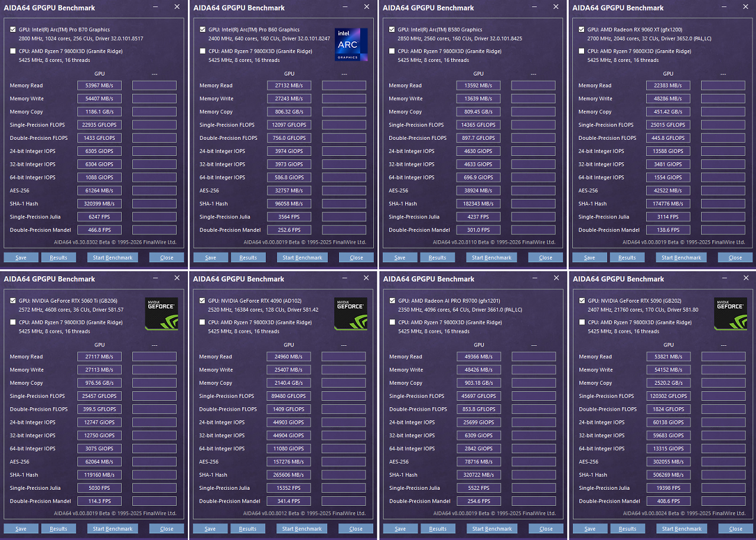Select SHA-1 Hash value 182343 MB/s
The image size is (756, 540).
point(478,204)
